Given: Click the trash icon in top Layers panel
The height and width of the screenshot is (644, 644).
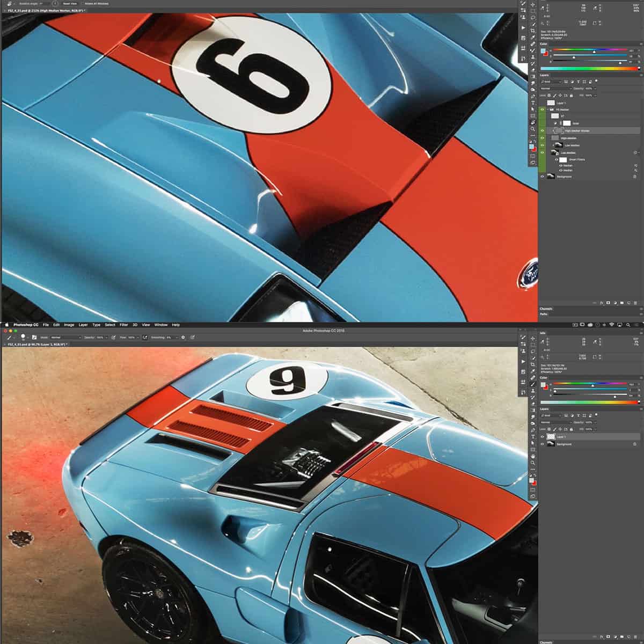Looking at the screenshot, I should [x=635, y=303].
